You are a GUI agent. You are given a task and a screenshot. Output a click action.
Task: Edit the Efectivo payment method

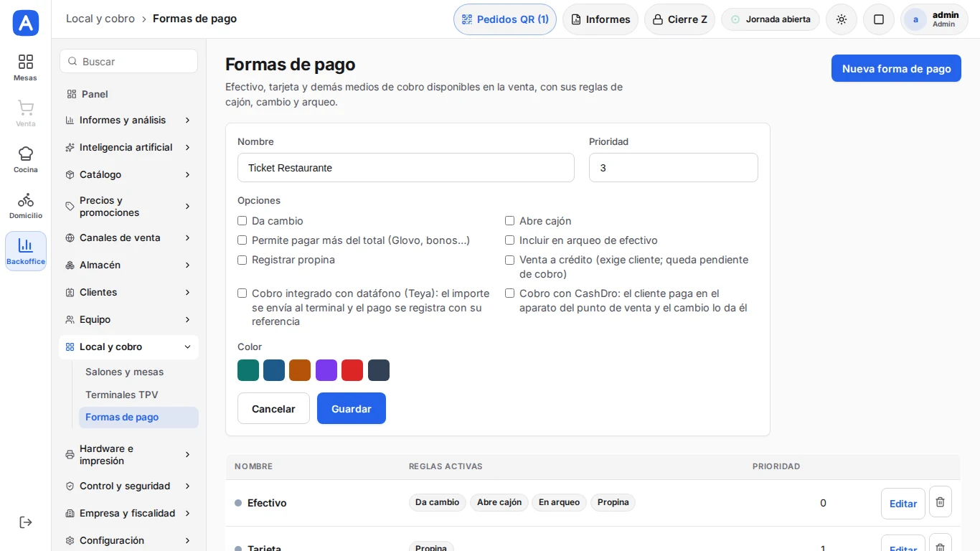[903, 503]
